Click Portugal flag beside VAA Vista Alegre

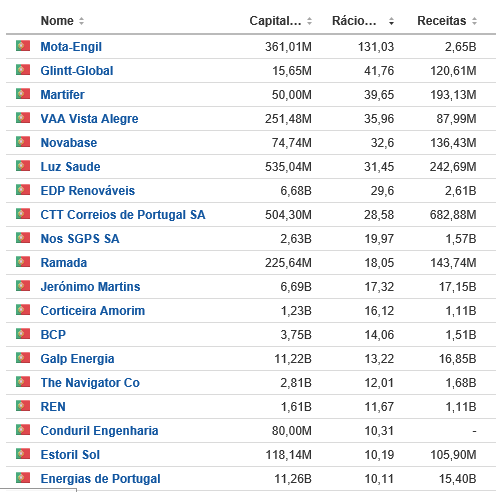tap(23, 118)
